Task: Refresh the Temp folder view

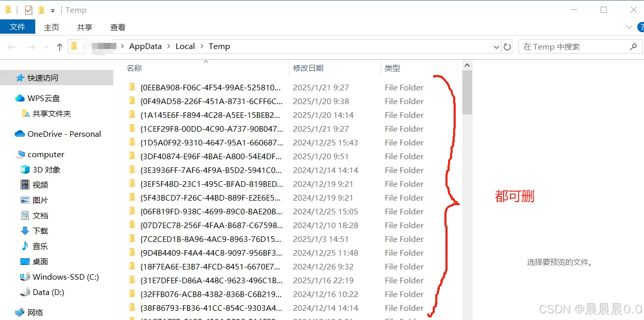Action: point(507,47)
